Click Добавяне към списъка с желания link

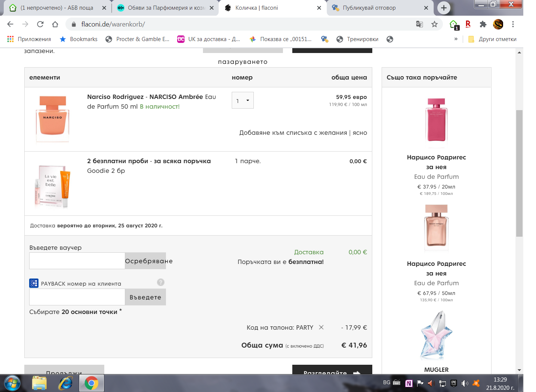click(293, 133)
